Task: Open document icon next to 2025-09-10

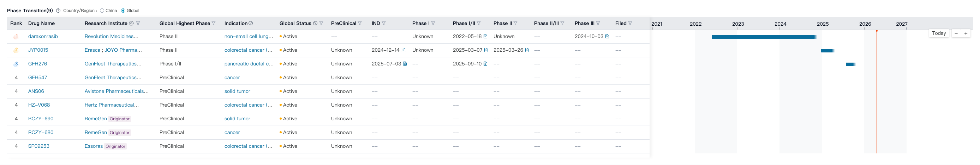Action: tap(485, 64)
